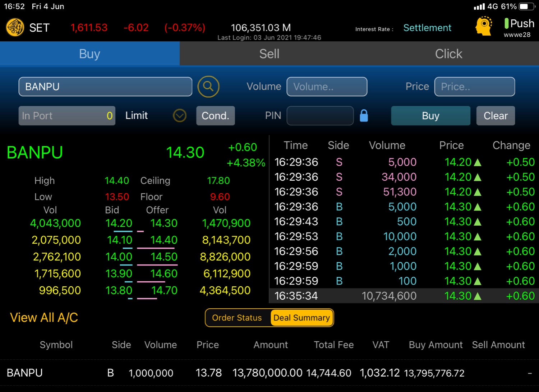The height and width of the screenshot is (392, 539).
Task: Tap the Buy Amount column header
Action: pos(436,345)
